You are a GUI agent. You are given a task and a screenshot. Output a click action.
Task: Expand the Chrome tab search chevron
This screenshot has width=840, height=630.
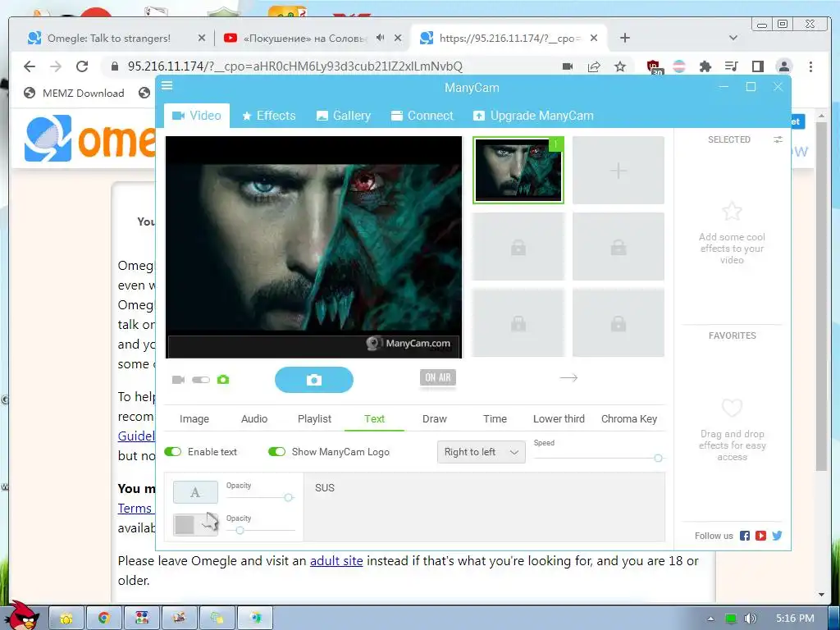733,38
